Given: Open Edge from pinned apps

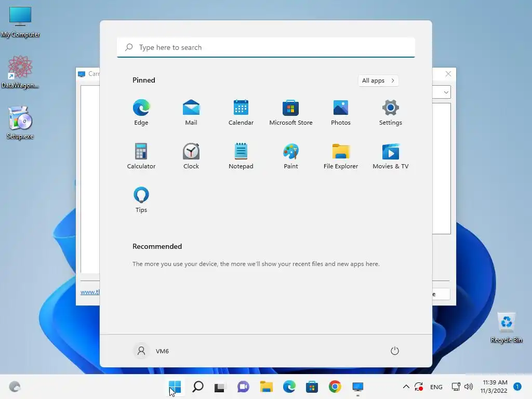Looking at the screenshot, I should [141, 112].
